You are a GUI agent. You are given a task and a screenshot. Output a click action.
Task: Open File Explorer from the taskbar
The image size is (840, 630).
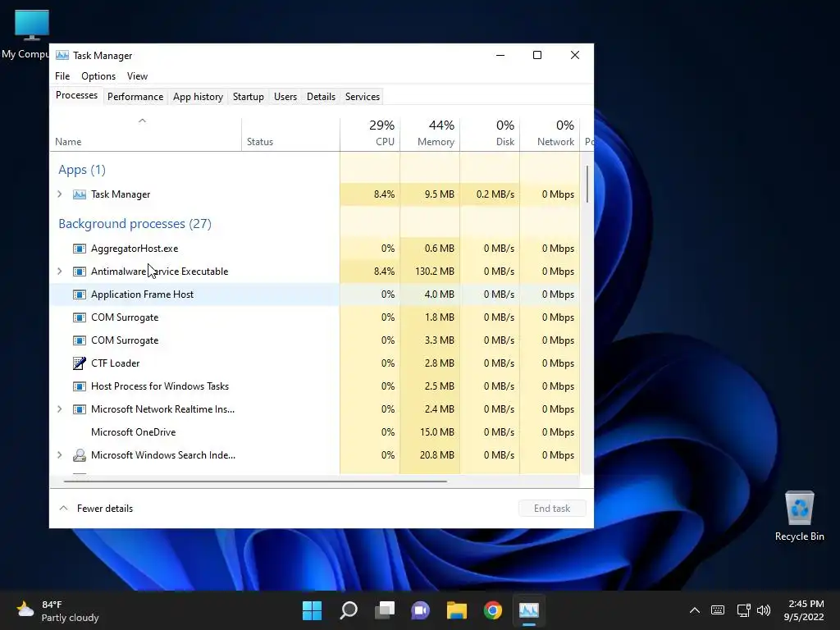click(456, 610)
